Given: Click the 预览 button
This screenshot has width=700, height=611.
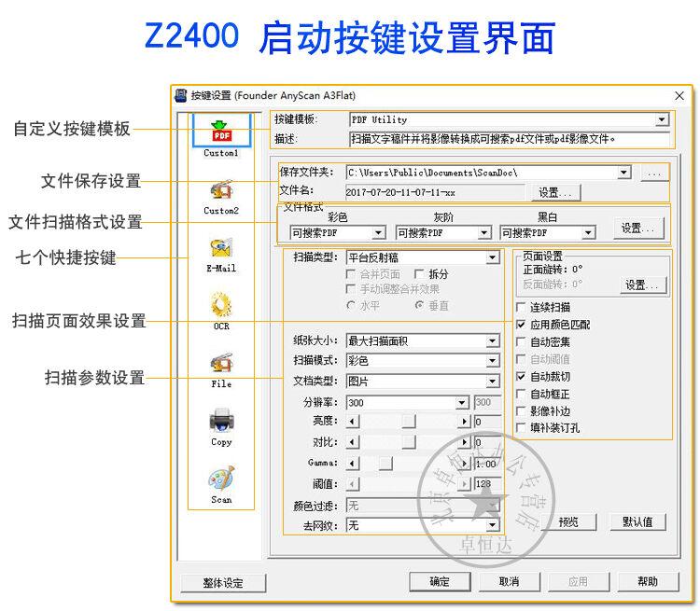Looking at the screenshot, I should pyautogui.click(x=568, y=521).
